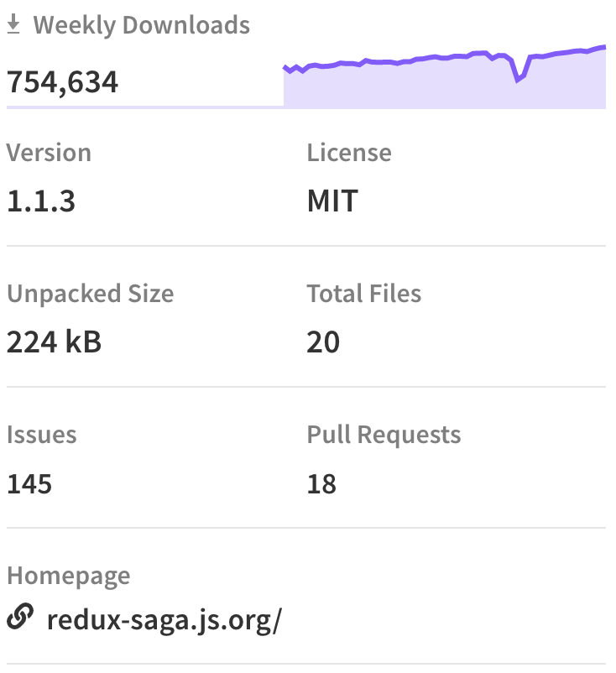Viewport: 616px width, 673px height.
Task: Click the Version label
Action: tap(49, 153)
